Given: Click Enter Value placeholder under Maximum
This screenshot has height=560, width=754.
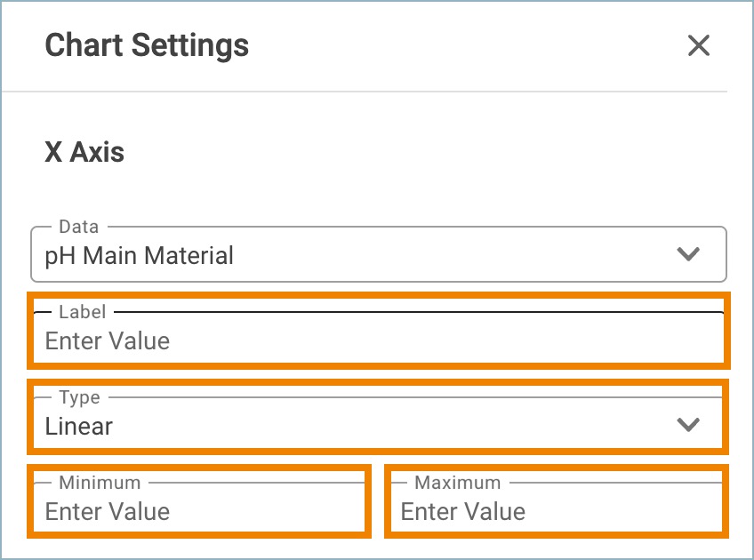Looking at the screenshot, I should [x=463, y=511].
